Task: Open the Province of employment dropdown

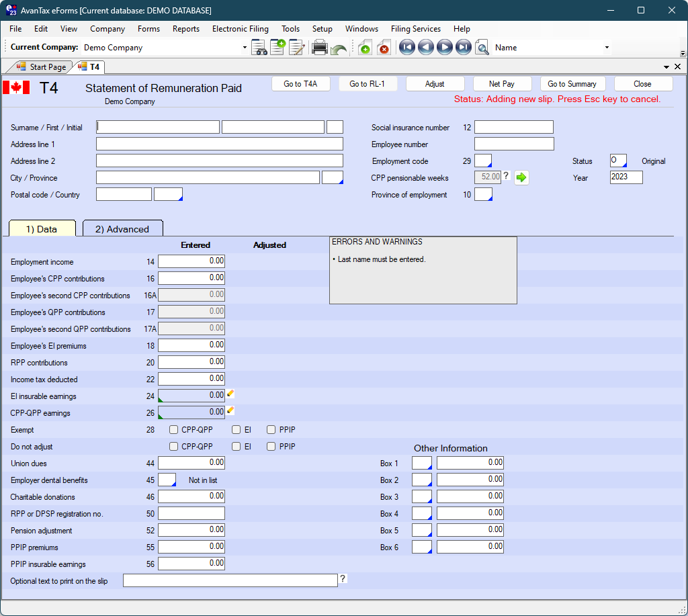Action: point(484,195)
